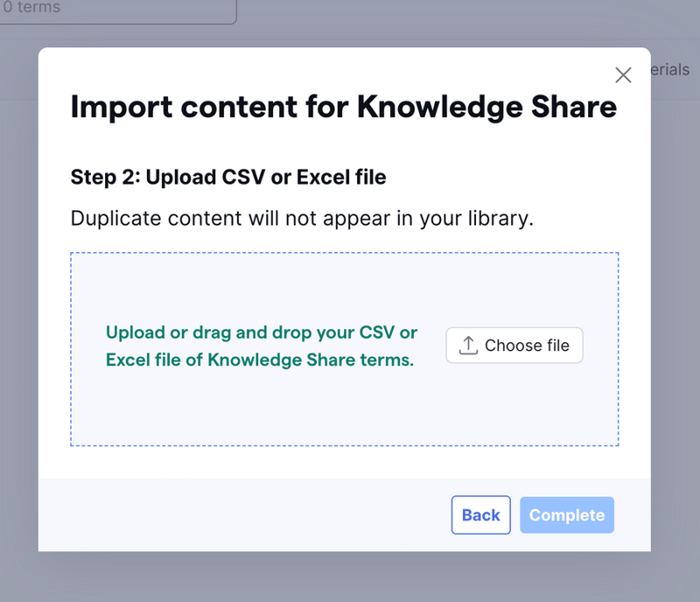This screenshot has height=602, width=700.
Task: Open the file picker via Choose file
Action: pyautogui.click(x=514, y=345)
